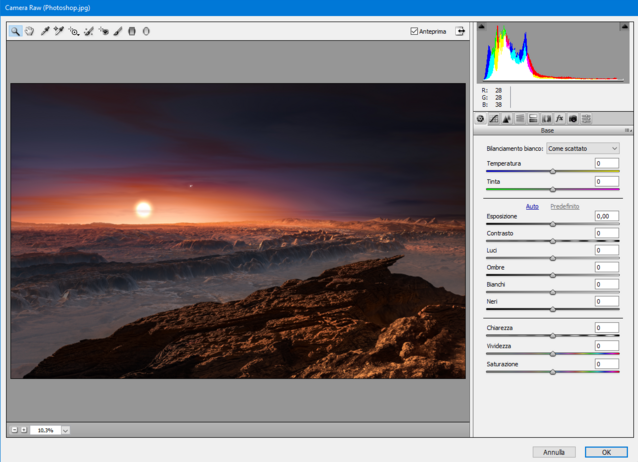The height and width of the screenshot is (462, 638).
Task: Click the Temperatura slider handle
Action: click(x=553, y=171)
